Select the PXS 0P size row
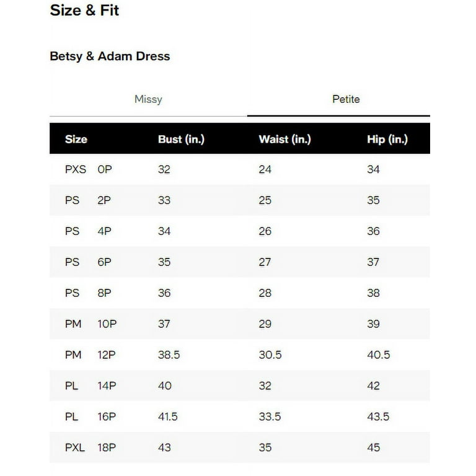476x476 pixels. [x=240, y=169]
